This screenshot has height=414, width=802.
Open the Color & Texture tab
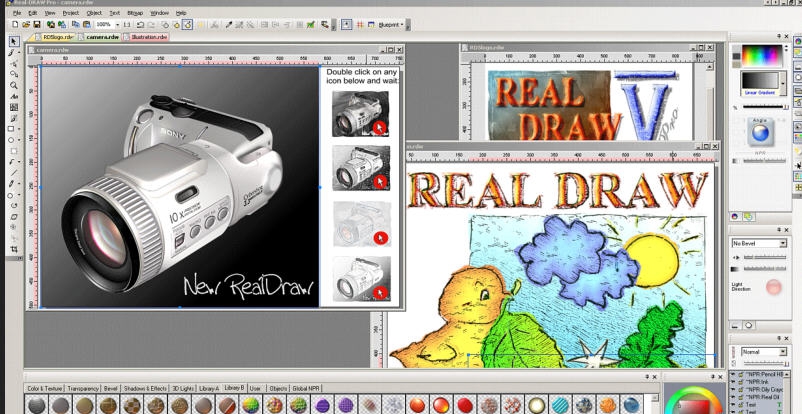click(44, 388)
